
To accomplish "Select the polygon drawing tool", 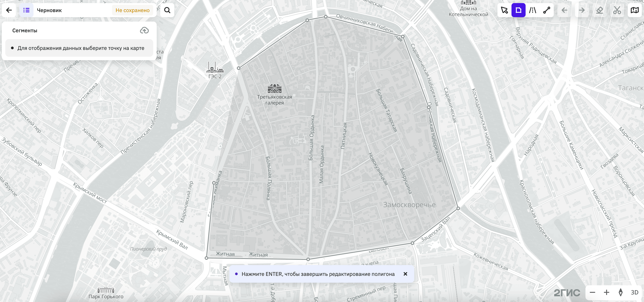I will click(x=518, y=10).
